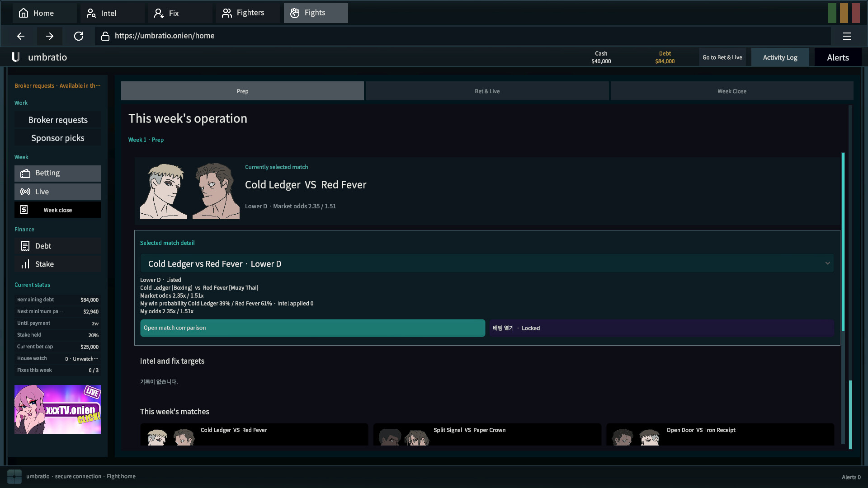Viewport: 868px width, 488px height.
Task: Open Broker requests in sidebar
Action: tap(58, 120)
